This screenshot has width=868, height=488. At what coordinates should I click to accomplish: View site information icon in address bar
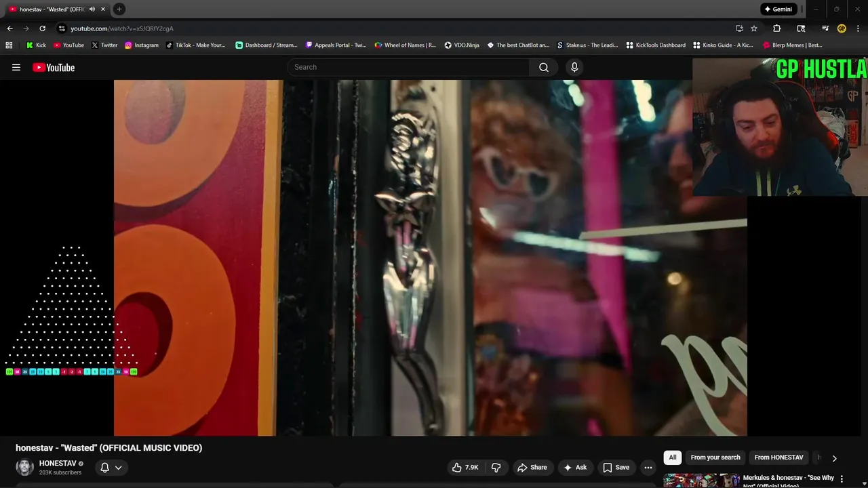tap(62, 28)
